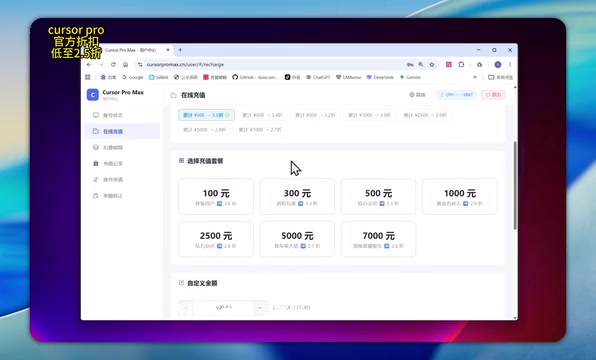This screenshot has height=360, width=596.
Task: Open the Google bookmark
Action: 133,77
